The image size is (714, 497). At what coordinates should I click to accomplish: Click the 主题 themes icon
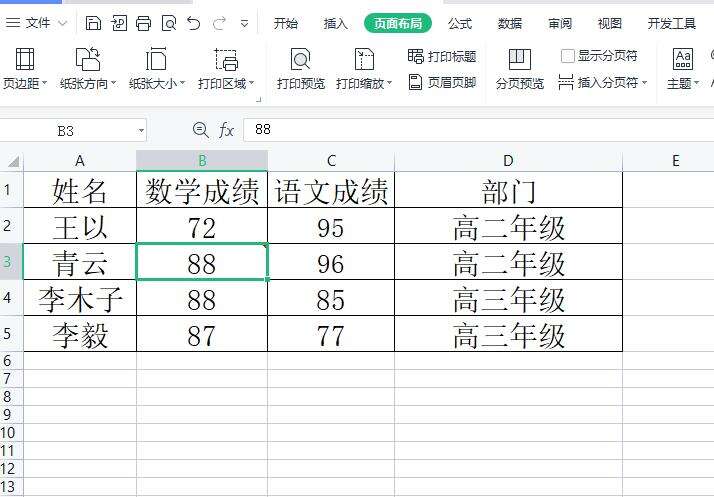point(683,59)
